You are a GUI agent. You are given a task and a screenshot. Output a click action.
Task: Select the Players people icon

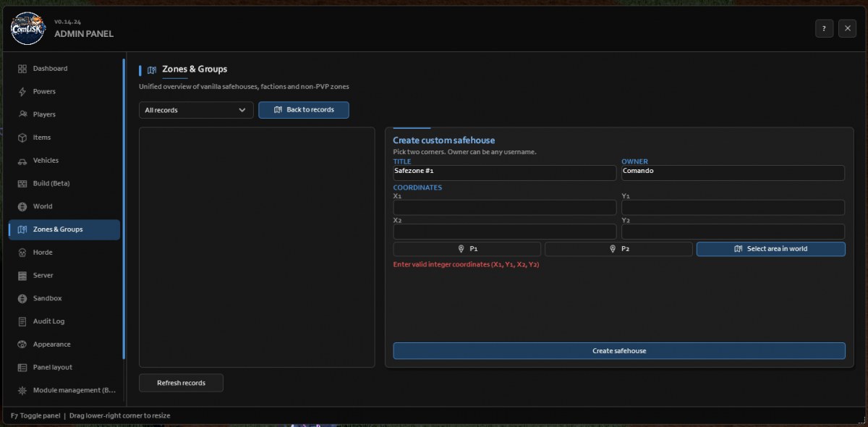pyautogui.click(x=22, y=114)
